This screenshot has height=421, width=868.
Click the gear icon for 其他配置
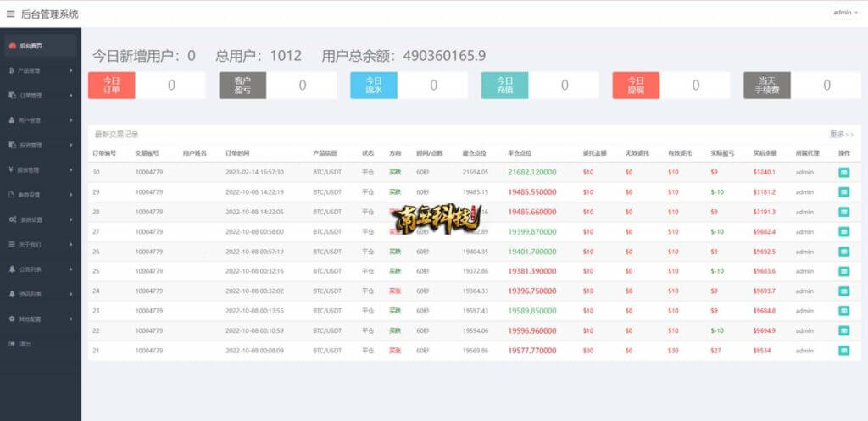pos(12,319)
